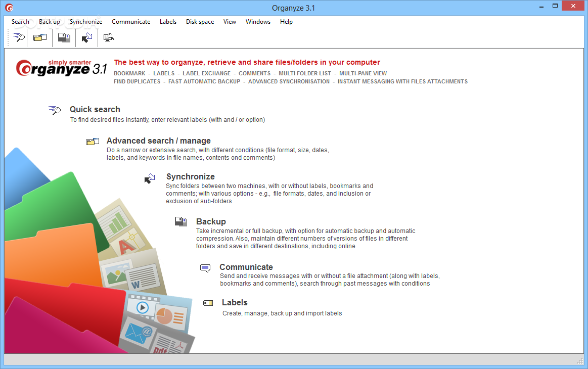The image size is (588, 369).
Task: Click the Synchronize heading in main pane
Action: [191, 176]
